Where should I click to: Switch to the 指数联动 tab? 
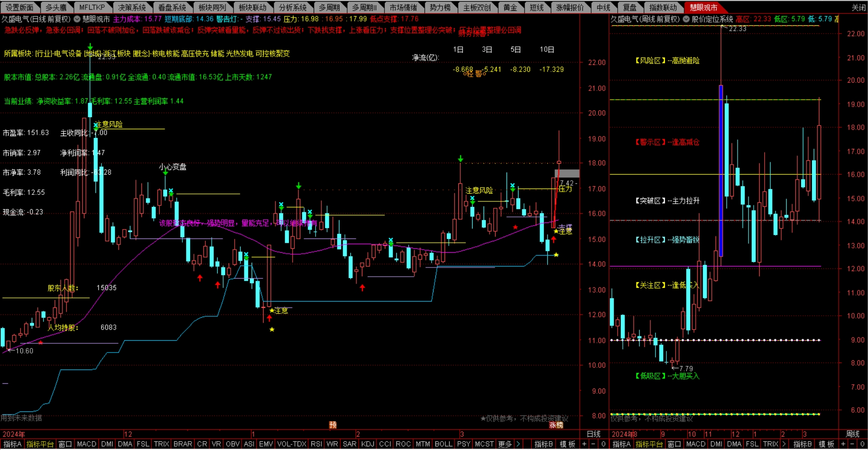pos(663,7)
